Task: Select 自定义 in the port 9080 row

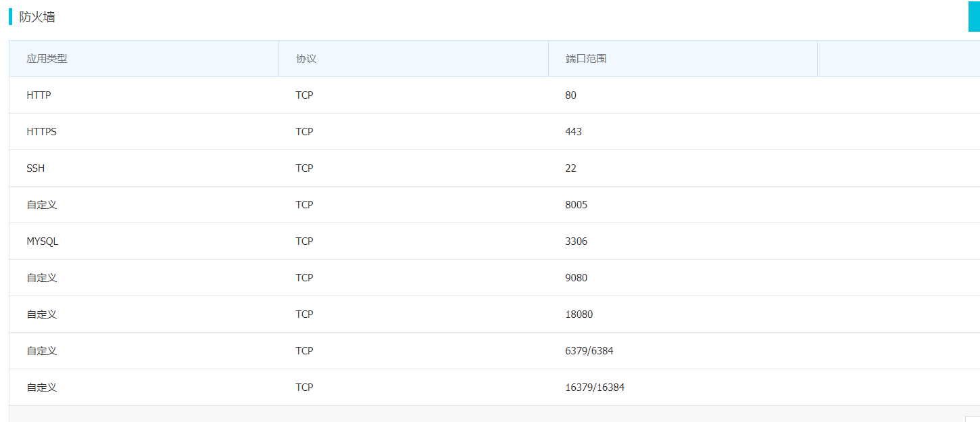Action: [42, 278]
